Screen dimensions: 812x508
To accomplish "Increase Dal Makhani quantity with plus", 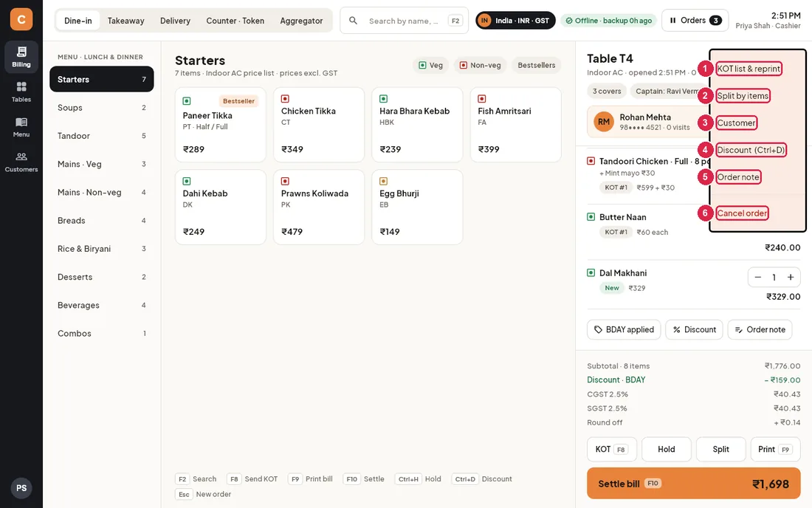I will coord(791,277).
